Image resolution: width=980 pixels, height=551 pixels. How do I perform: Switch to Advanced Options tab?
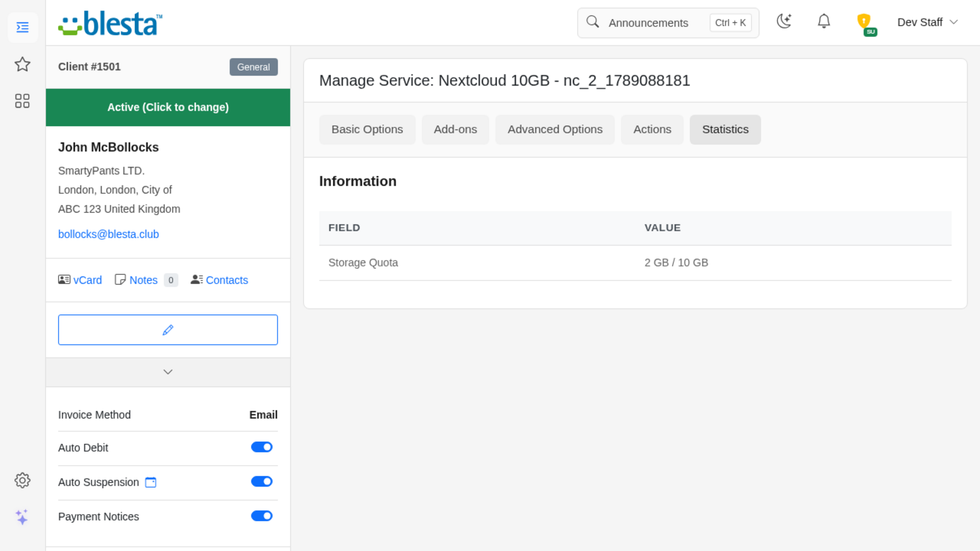555,130
